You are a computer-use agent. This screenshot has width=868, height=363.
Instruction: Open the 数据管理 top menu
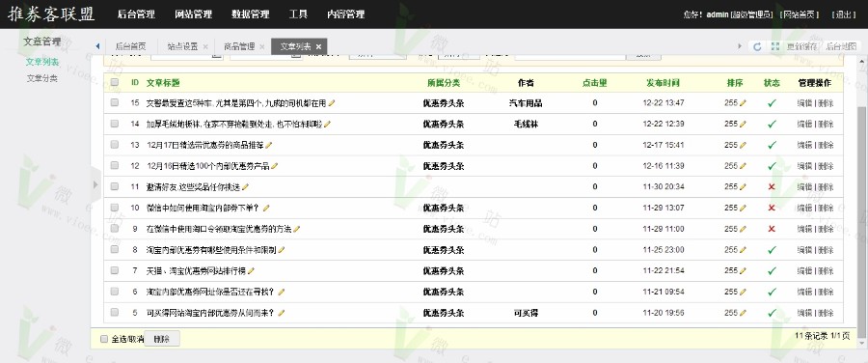coord(250,14)
